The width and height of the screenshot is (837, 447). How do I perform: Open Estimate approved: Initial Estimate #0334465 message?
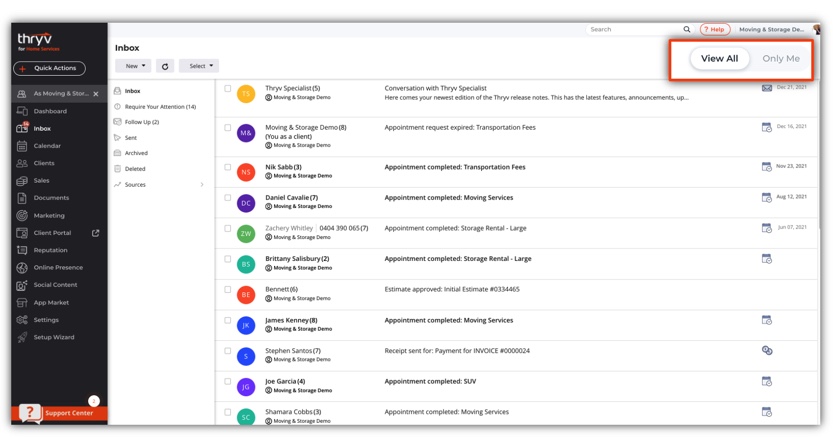coord(452,289)
